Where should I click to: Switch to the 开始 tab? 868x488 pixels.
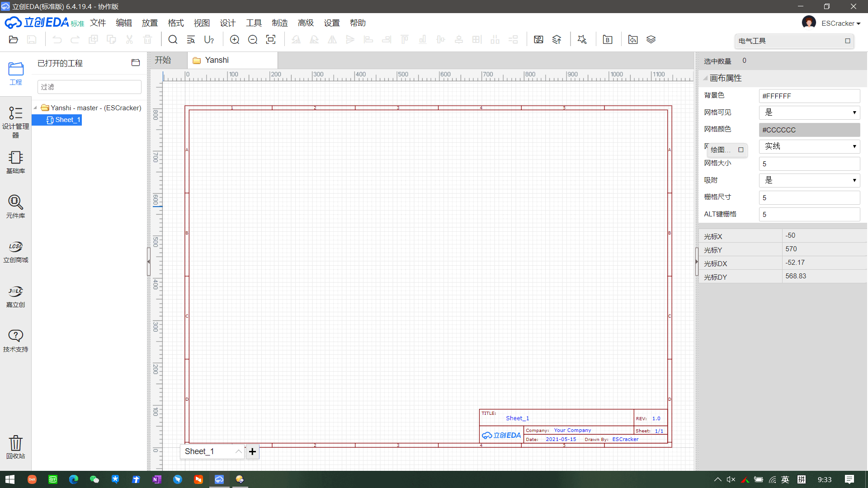pyautogui.click(x=163, y=60)
